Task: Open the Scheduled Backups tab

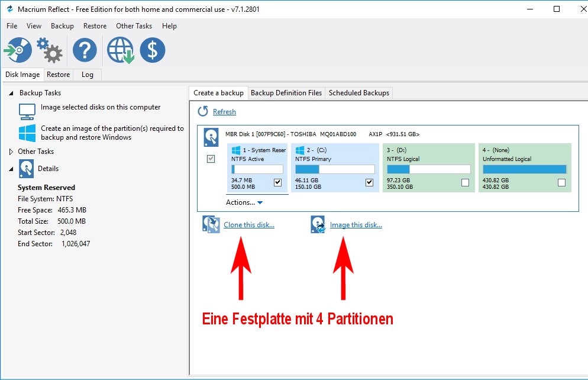Action: tap(359, 93)
